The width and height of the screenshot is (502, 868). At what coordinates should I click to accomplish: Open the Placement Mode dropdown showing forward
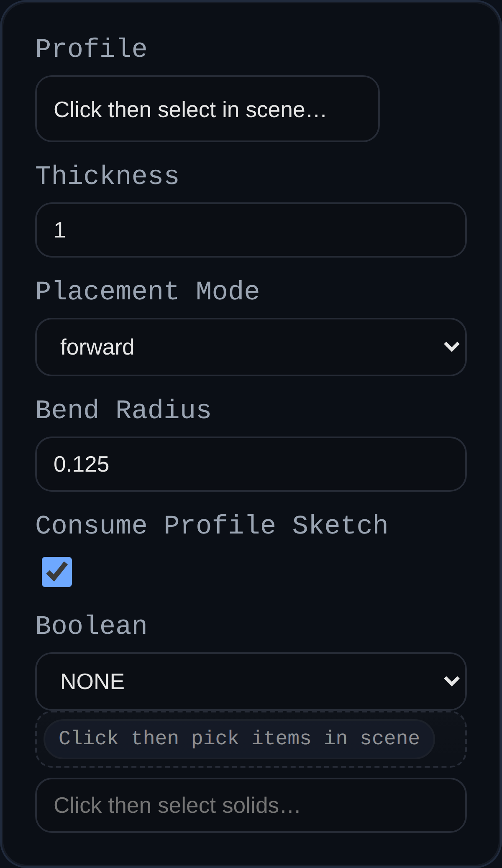[251, 347]
